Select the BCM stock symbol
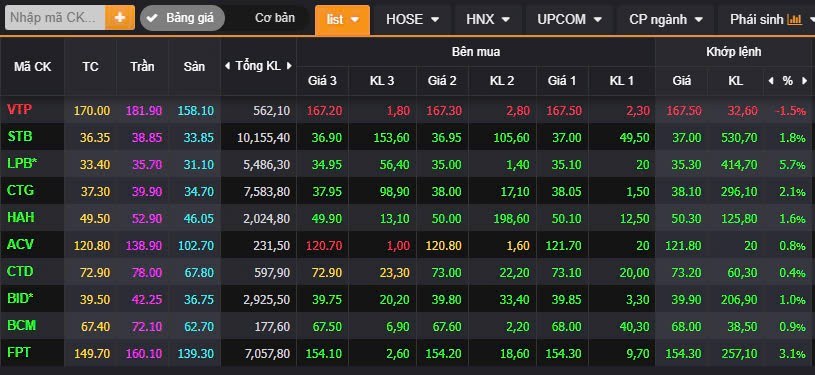 pos(21,326)
